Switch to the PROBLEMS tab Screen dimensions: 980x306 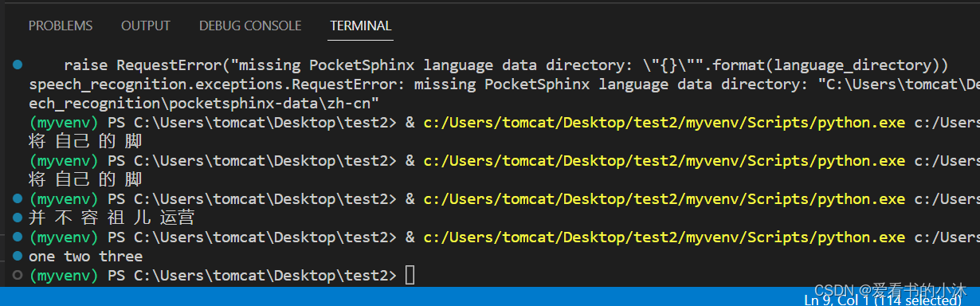[x=61, y=26]
